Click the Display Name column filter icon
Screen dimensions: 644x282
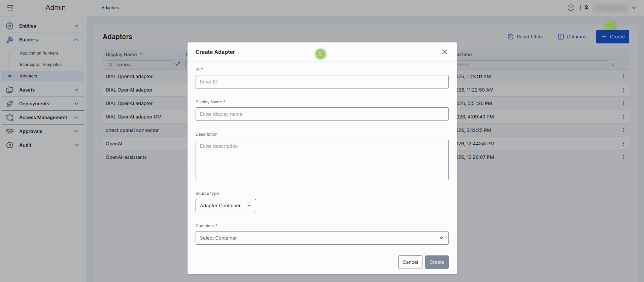pos(177,64)
